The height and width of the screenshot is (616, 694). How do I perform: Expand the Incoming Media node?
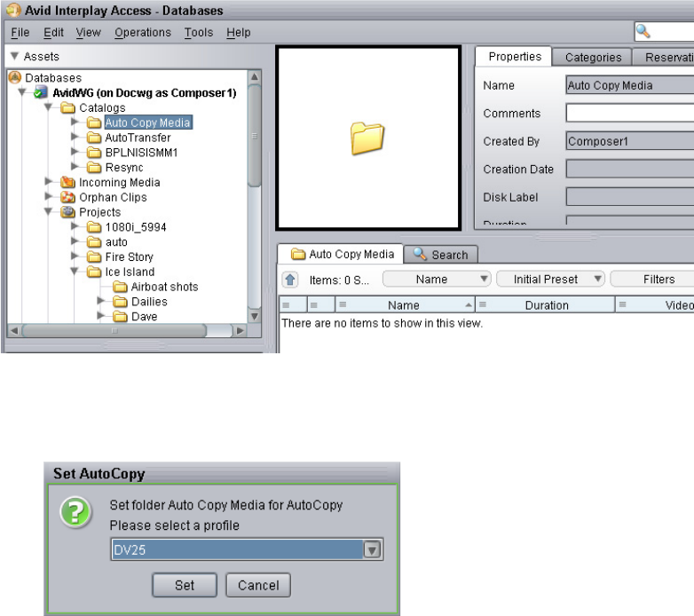click(x=48, y=181)
